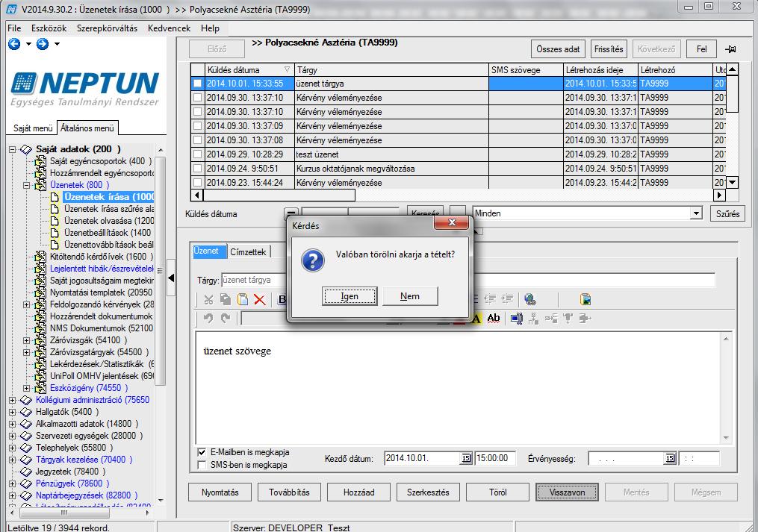Click the Szűrés button
This screenshot has height=532, width=758.
[x=727, y=213]
